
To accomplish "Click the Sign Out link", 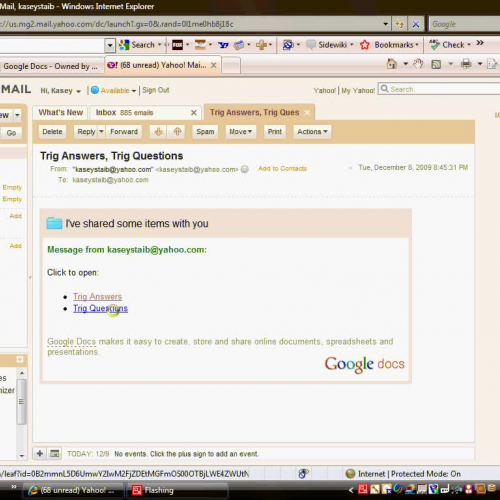I will coord(156,90).
